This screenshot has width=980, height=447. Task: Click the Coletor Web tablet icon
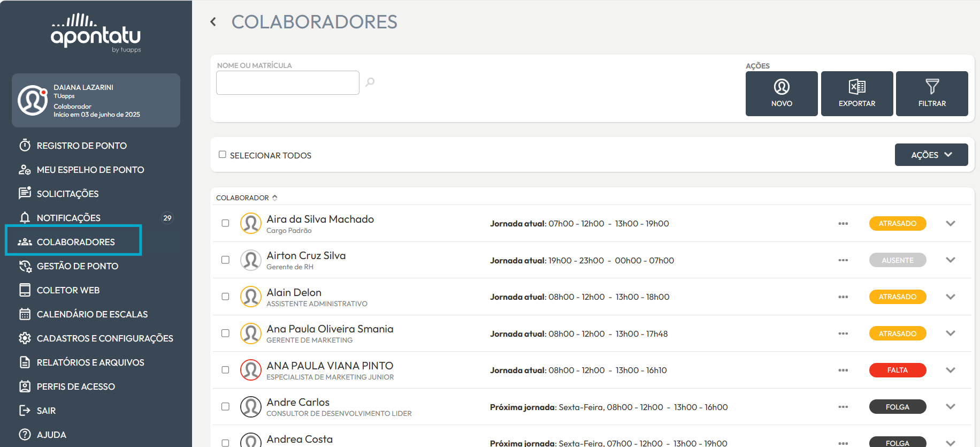(25, 290)
